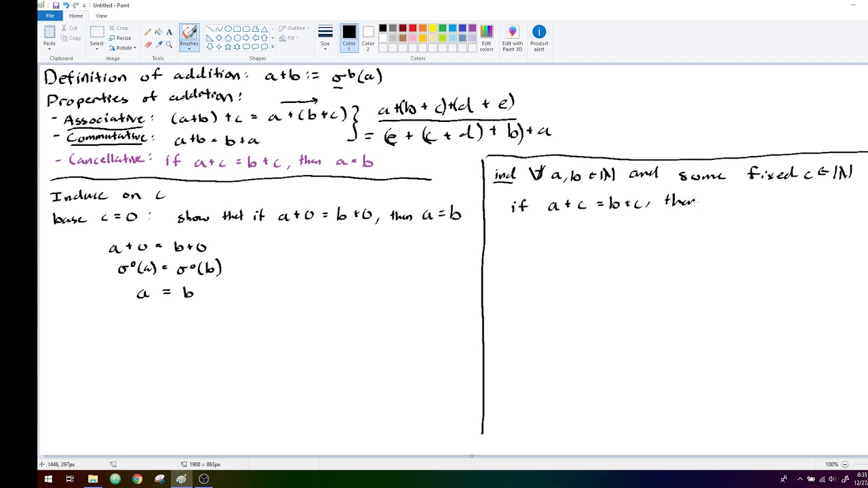Image resolution: width=868 pixels, height=488 pixels.
Task: Click the Save icon in title bar
Action: tap(56, 5)
